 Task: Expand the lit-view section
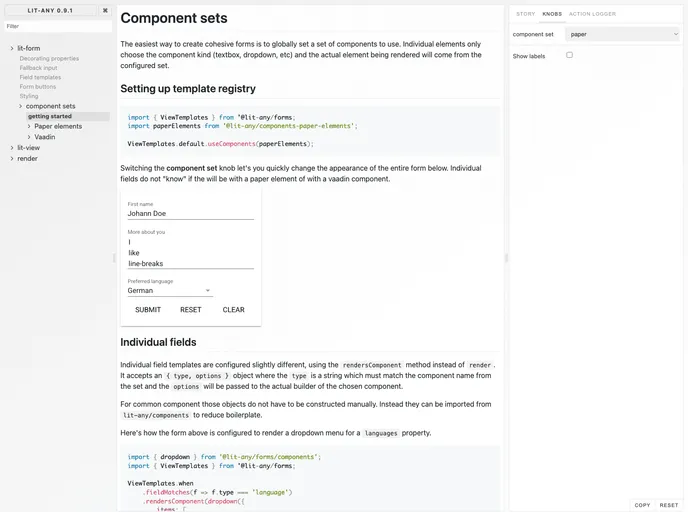pyautogui.click(x=12, y=148)
